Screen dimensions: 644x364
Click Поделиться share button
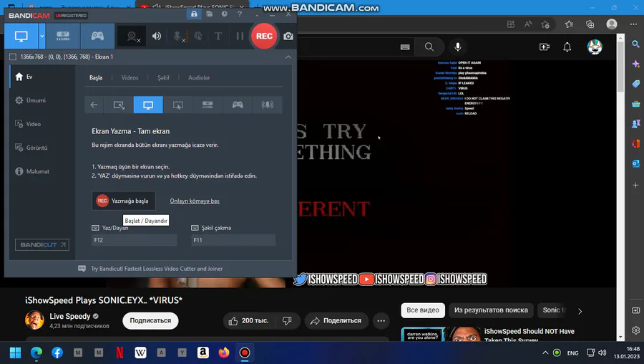click(336, 321)
